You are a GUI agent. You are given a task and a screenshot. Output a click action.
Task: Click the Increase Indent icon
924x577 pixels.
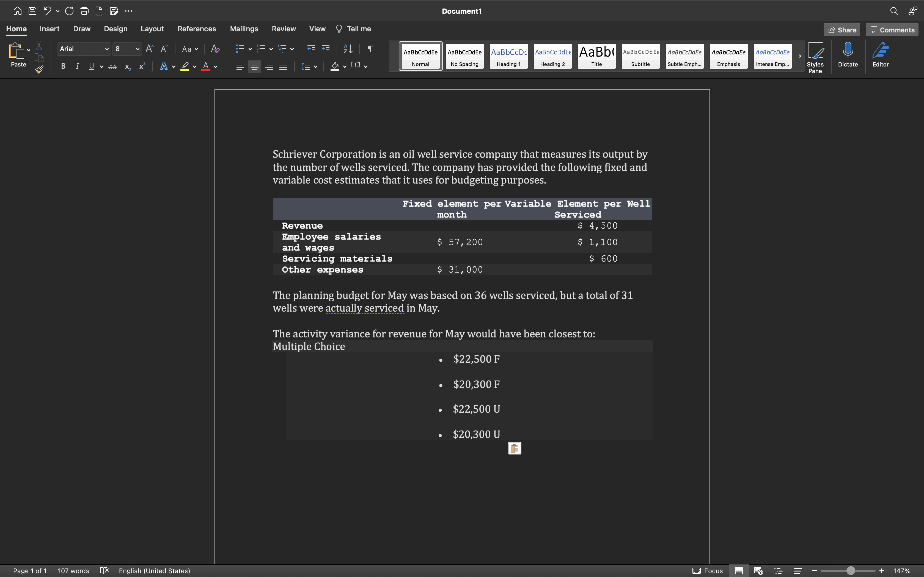coord(326,49)
